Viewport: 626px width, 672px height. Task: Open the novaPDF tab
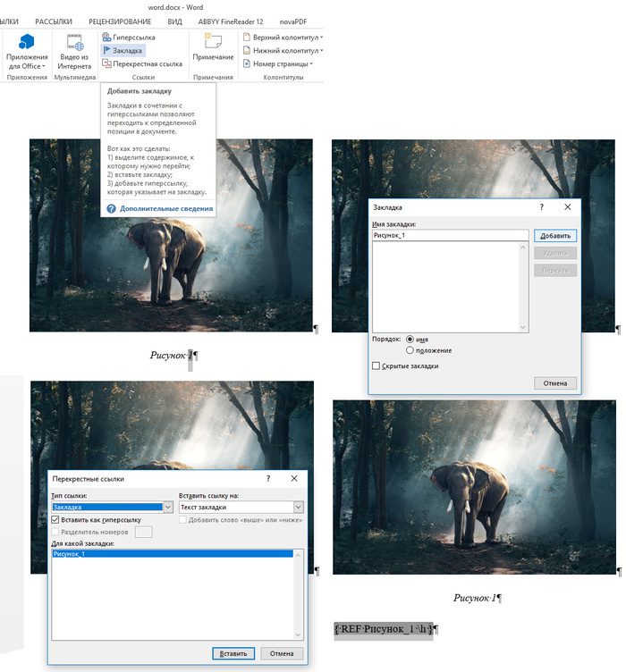[x=293, y=21]
